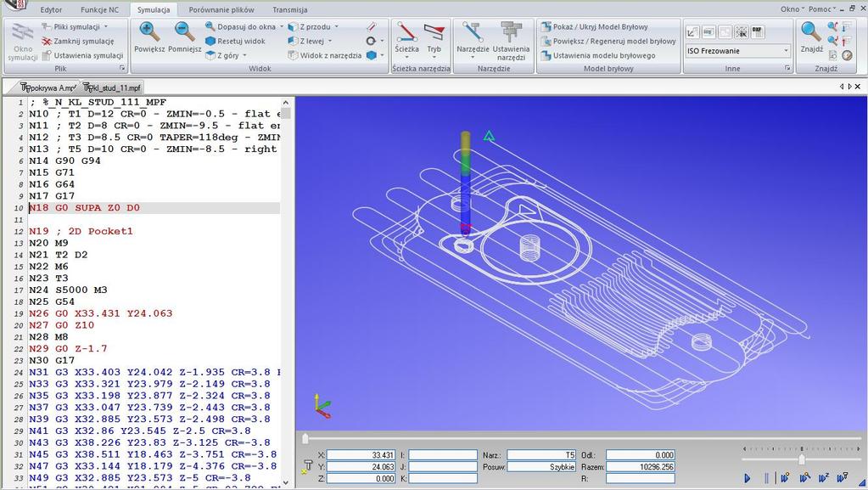Viewport: 868px width, 490px height.
Task: Click the Narz. field showing T5
Action: pos(541,455)
